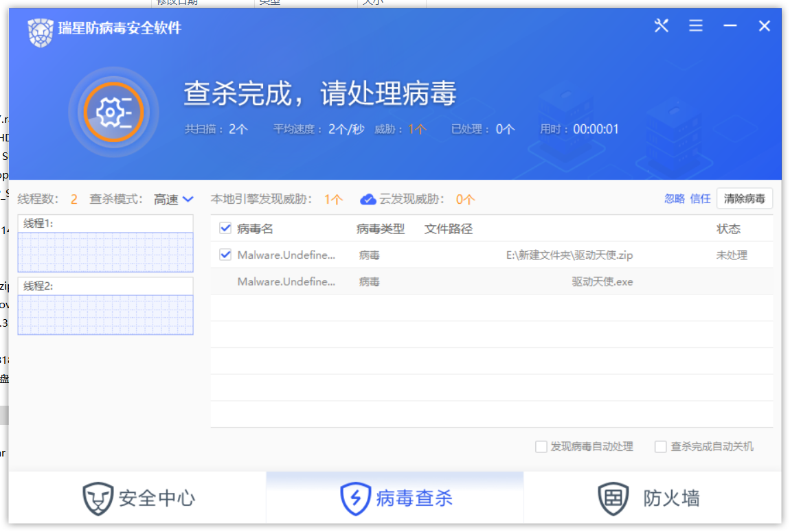The height and width of the screenshot is (532, 790).
Task: Click the 病毒类型 column header
Action: tap(381, 229)
